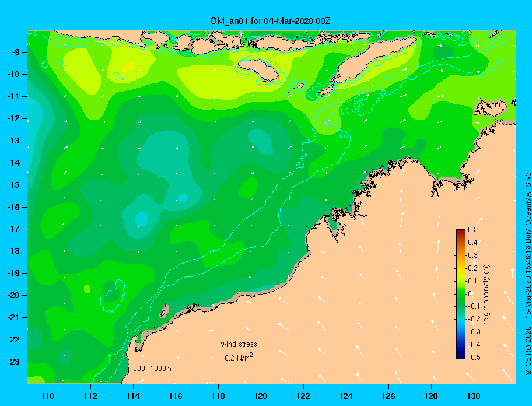Click longitude label 128 on x-axis

[x=431, y=396]
